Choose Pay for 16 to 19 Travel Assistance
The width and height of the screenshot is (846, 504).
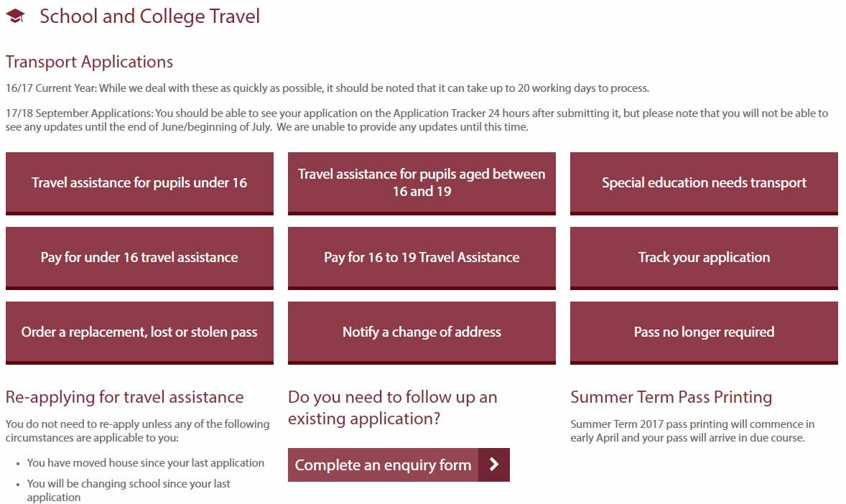tap(422, 258)
